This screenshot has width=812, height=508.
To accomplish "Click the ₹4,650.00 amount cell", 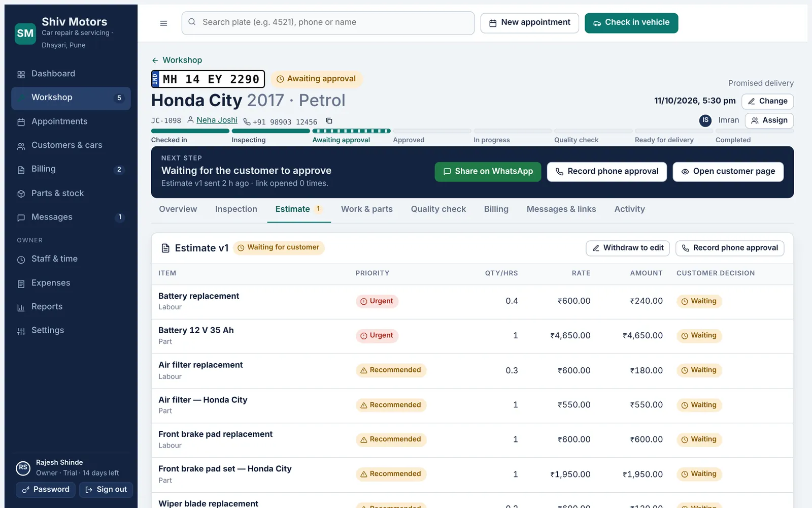I will pos(642,336).
